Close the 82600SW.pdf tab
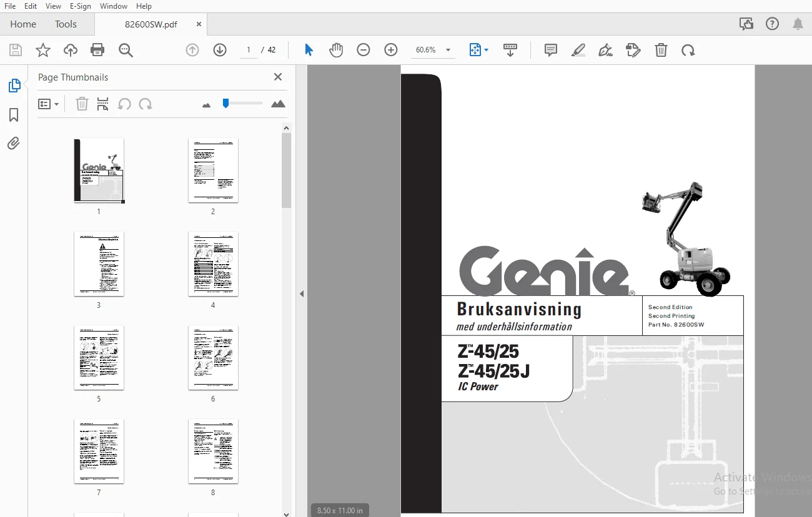 click(199, 24)
